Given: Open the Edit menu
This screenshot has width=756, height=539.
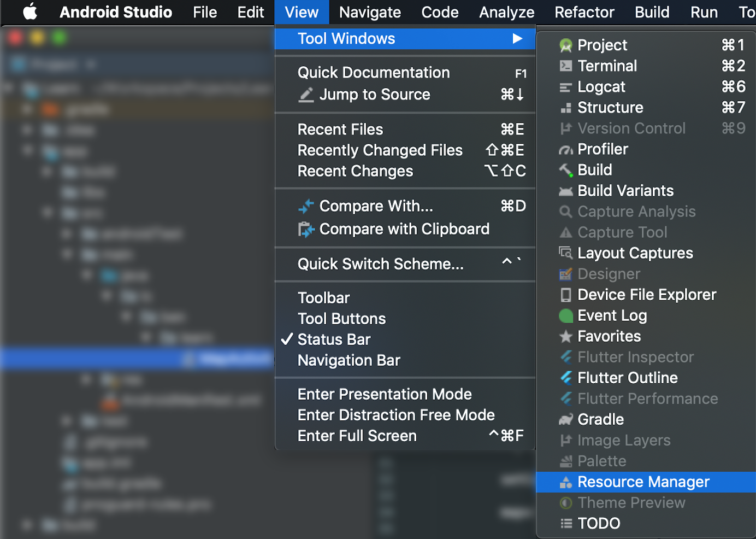Looking at the screenshot, I should pos(251,12).
